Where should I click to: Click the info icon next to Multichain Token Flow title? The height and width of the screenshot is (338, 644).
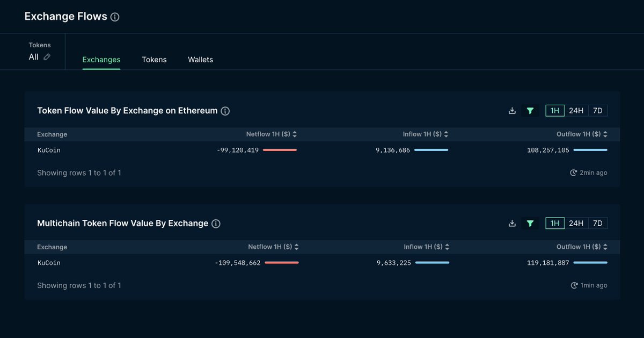point(215,223)
